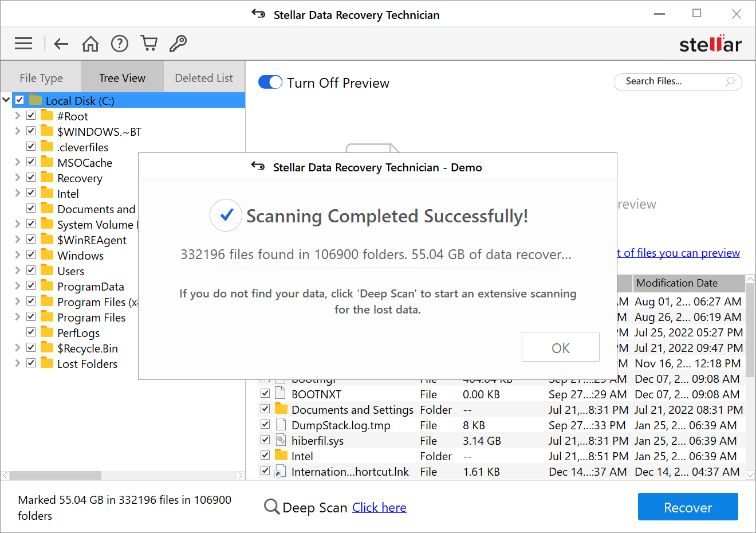
Task: Open the shopping cart to buy
Action: tap(149, 44)
